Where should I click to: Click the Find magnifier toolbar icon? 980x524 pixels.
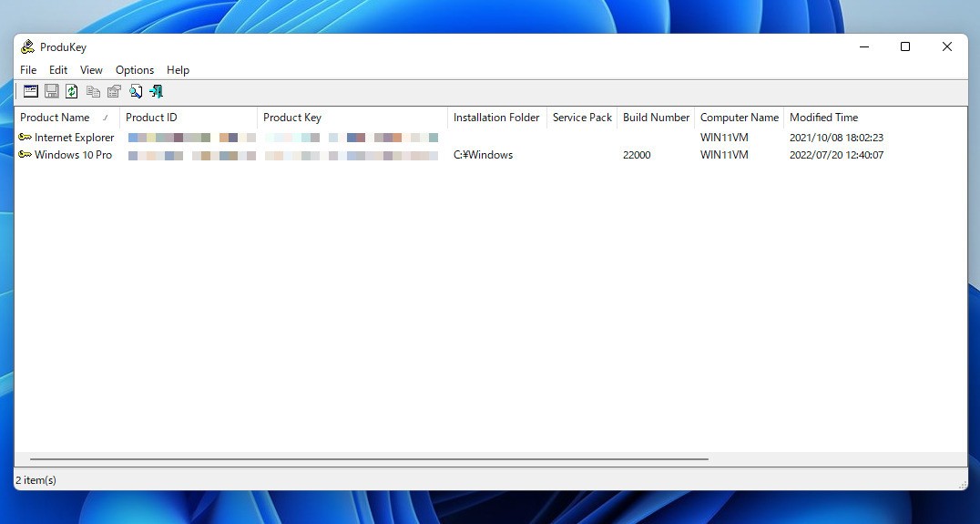point(135,91)
